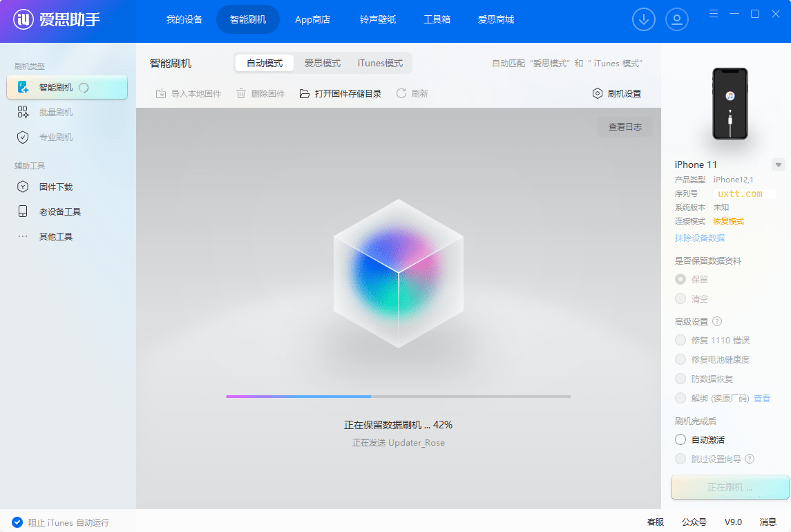
Task: Open the user account icon
Action: coord(677,19)
